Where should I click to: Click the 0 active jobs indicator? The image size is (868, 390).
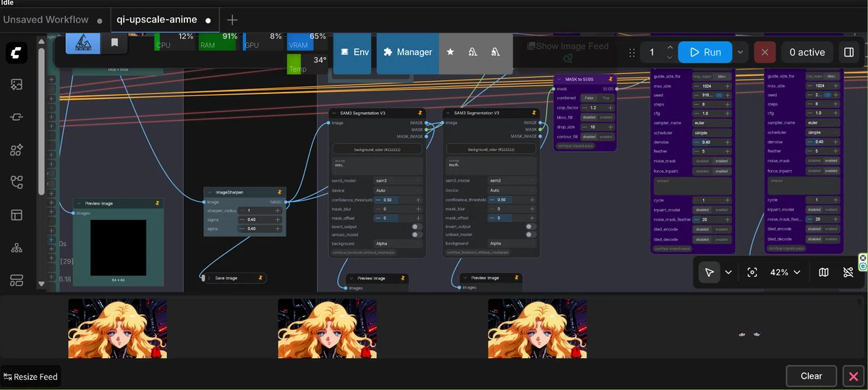[x=807, y=52]
